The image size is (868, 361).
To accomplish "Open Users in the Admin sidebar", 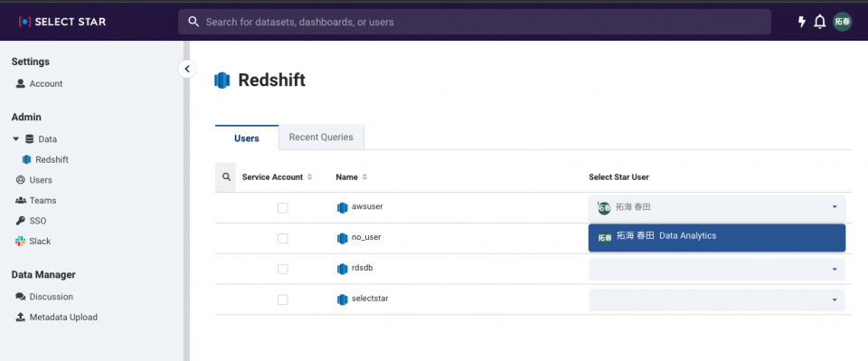I will [33, 180].
